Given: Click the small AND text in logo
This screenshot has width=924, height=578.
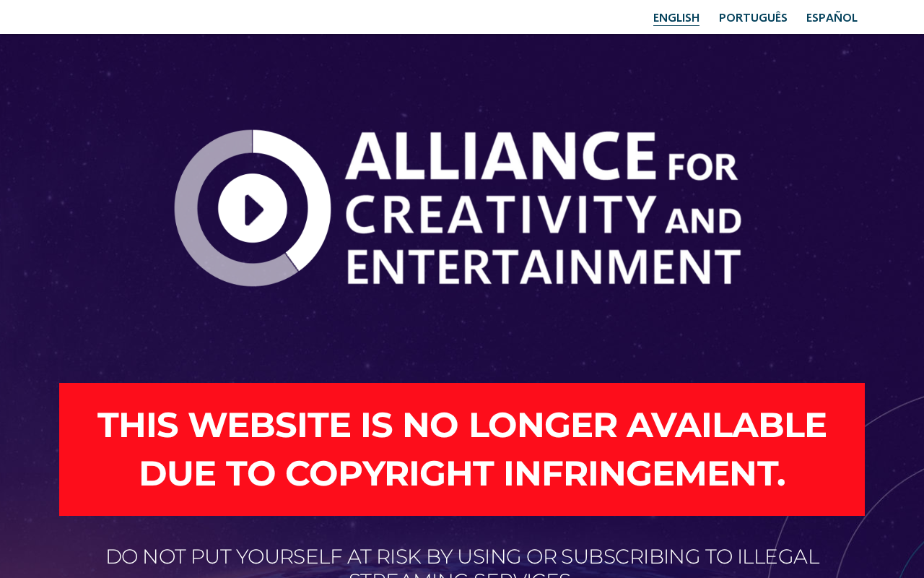Looking at the screenshot, I should 705,222.
